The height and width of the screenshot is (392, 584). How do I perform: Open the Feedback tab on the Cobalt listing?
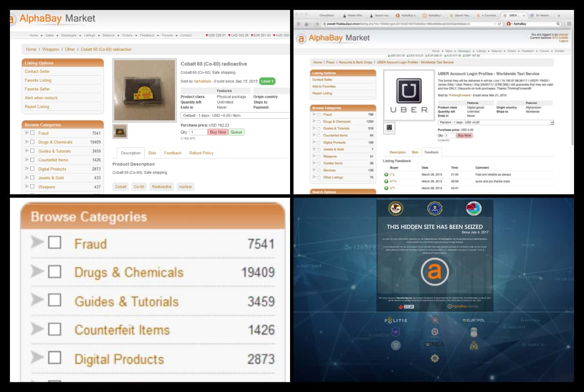tap(173, 153)
